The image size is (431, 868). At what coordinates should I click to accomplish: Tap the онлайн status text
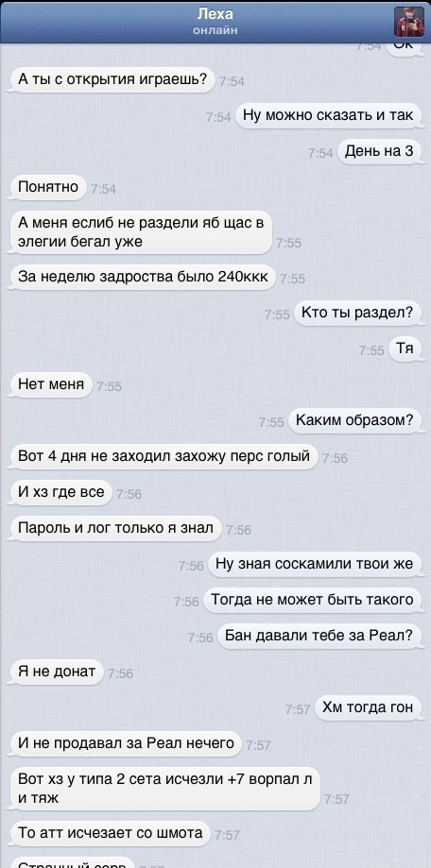(215, 30)
